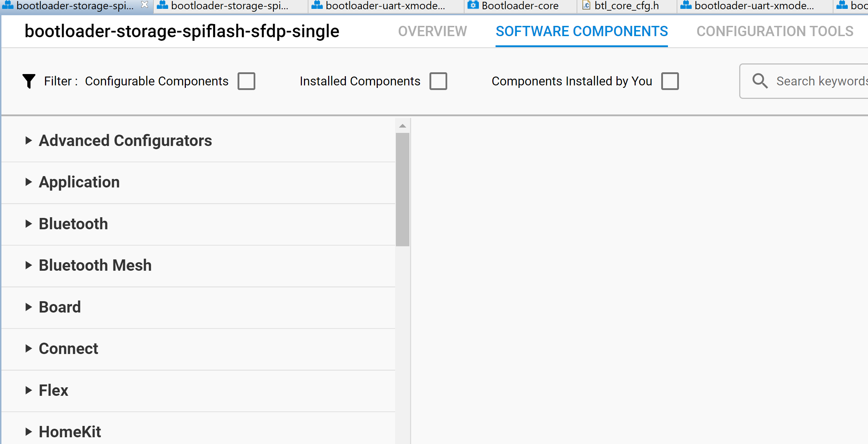This screenshot has width=868, height=444.
Task: Enable the Configurable Components filter checkbox
Action: 247,81
